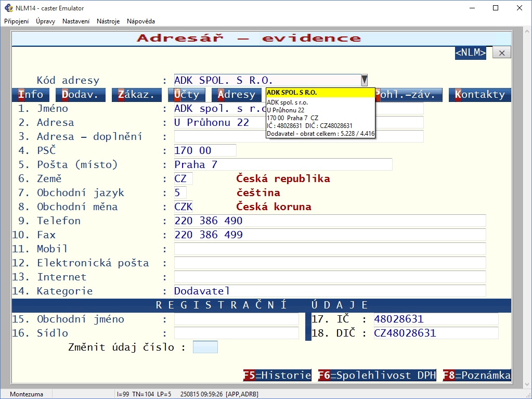The image size is (532, 399).
Task: Click the Adresa field with U Průhonu 22
Action: 299,122
